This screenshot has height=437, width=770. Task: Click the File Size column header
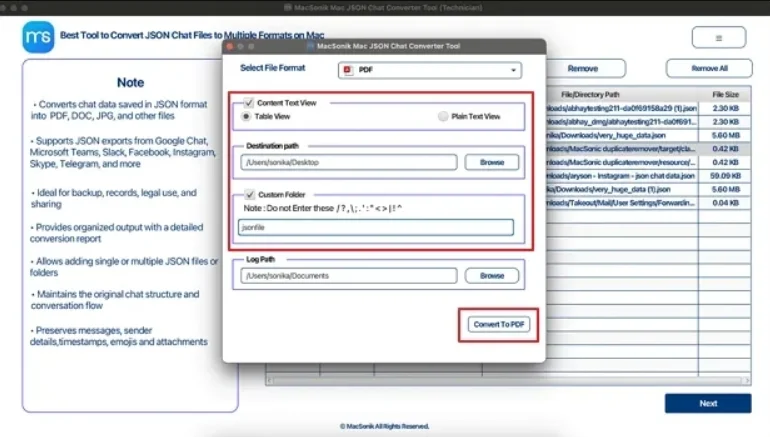point(725,94)
